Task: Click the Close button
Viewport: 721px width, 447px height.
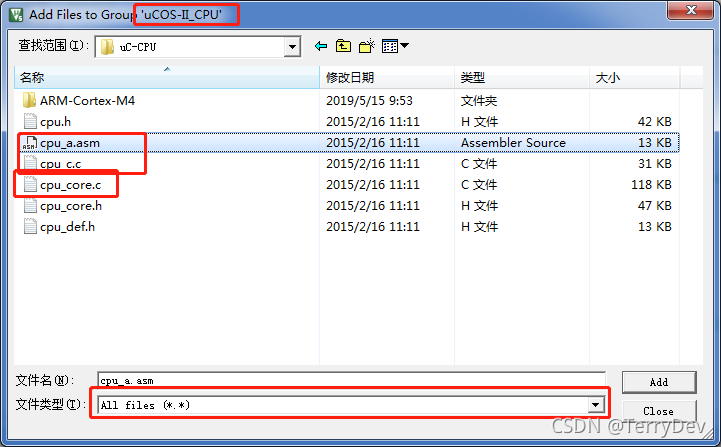Action: (658, 411)
